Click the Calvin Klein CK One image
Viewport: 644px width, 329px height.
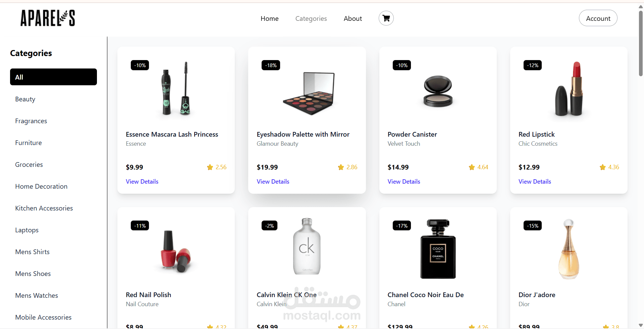click(307, 247)
